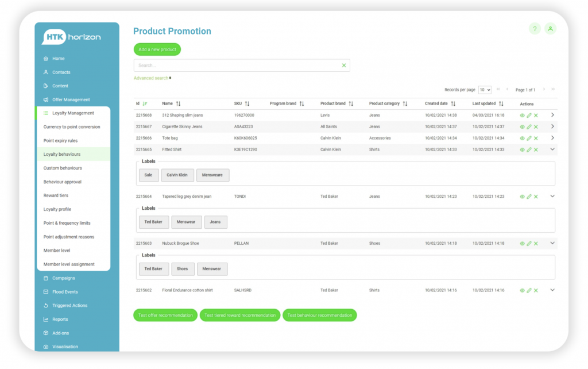
Task: Sort by Last updated column
Action: [x=501, y=103]
